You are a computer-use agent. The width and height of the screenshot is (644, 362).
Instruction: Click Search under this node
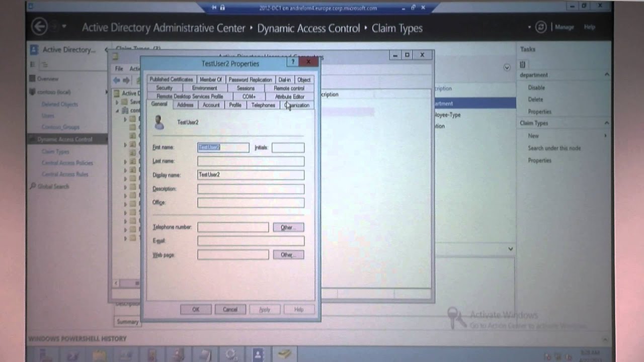[554, 148]
